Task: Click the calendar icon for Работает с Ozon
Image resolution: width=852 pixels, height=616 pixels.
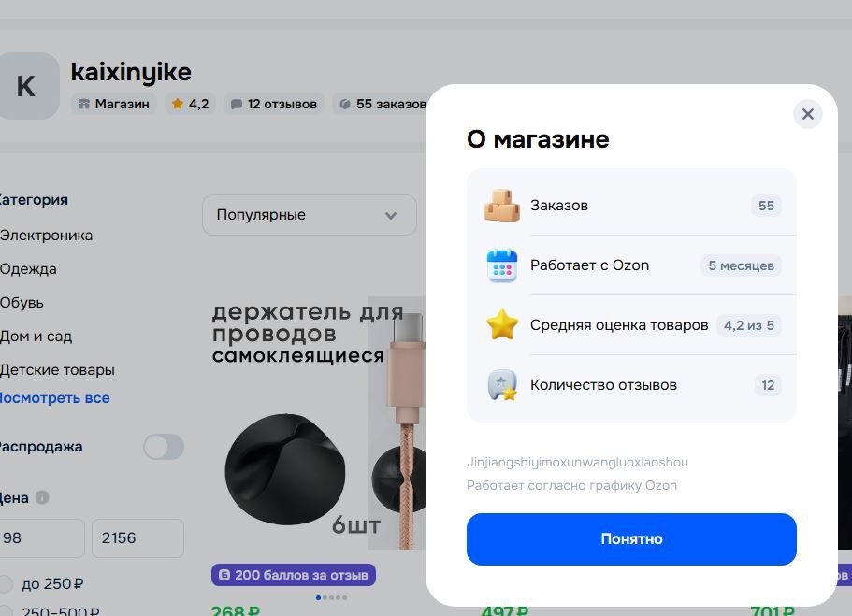Action: 501,265
